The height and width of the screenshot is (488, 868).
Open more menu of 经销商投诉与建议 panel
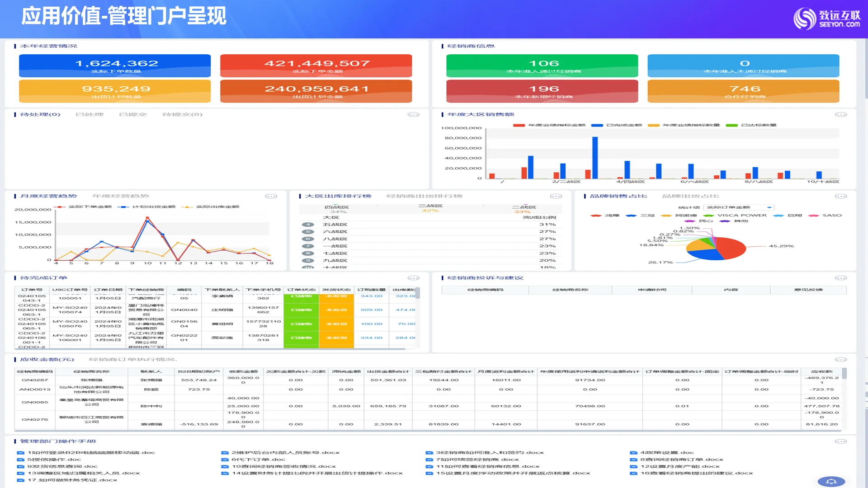click(x=840, y=278)
